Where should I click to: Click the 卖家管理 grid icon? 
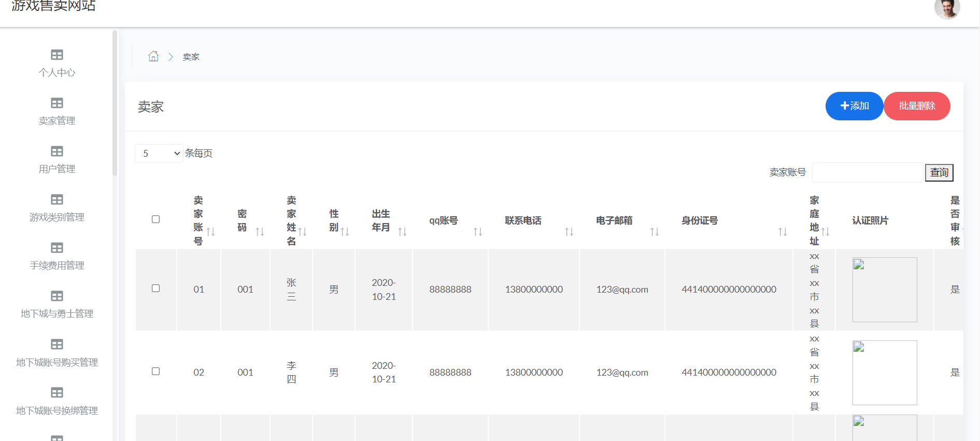pos(57,103)
